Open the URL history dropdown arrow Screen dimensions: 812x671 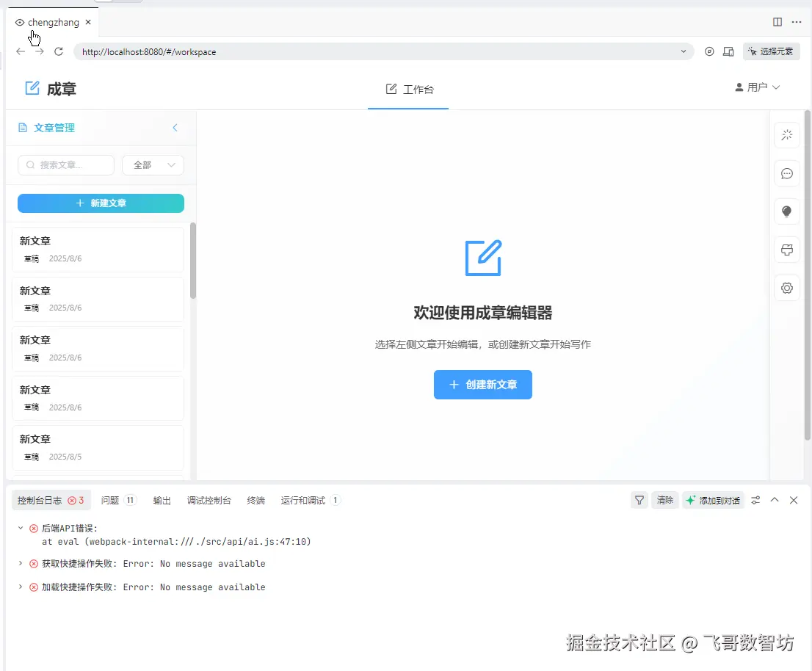pyautogui.click(x=684, y=52)
